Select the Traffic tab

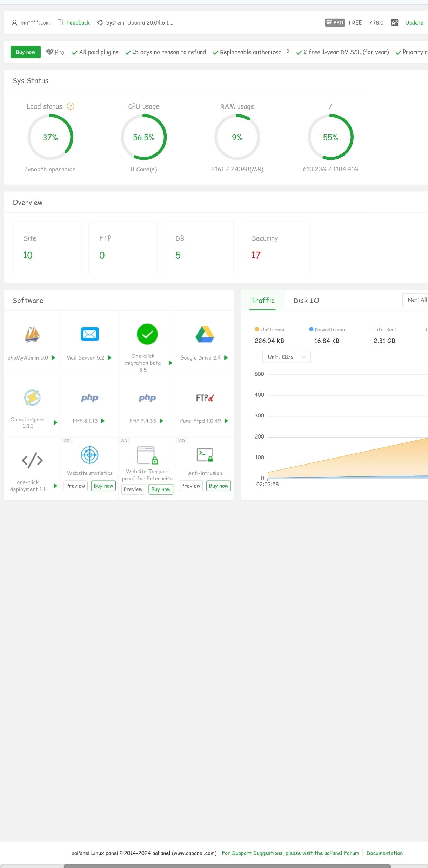(x=262, y=300)
